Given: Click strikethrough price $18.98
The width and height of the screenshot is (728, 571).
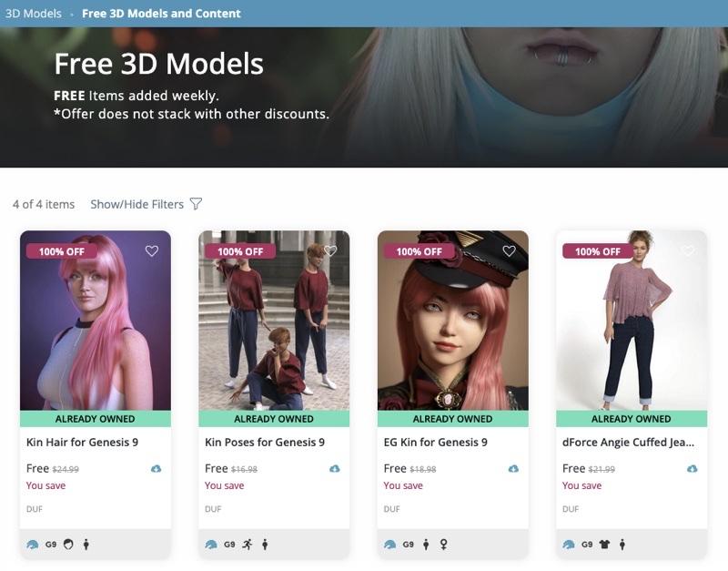Looking at the screenshot, I should [x=423, y=469].
